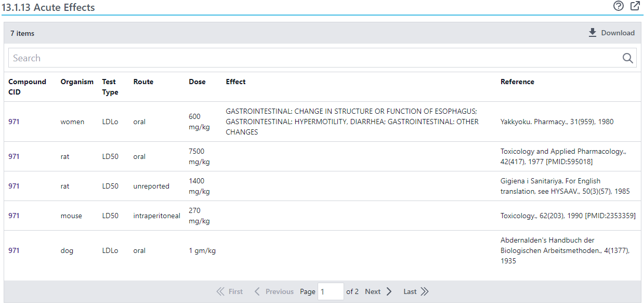Click the '7 items' count label
Screen dimensions: 644x307
(22, 33)
